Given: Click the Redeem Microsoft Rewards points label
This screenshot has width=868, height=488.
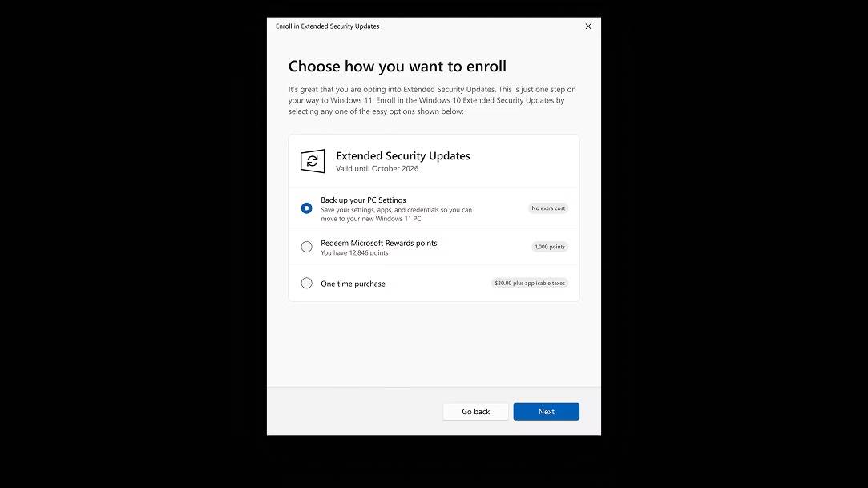Looking at the screenshot, I should [x=378, y=243].
